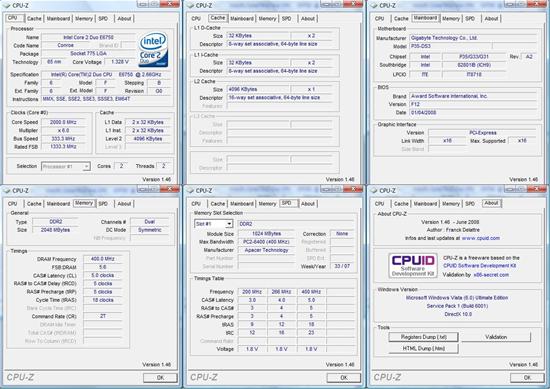Follow the x86-secret.com validation link
550x389 pixels.
[x=491, y=275]
